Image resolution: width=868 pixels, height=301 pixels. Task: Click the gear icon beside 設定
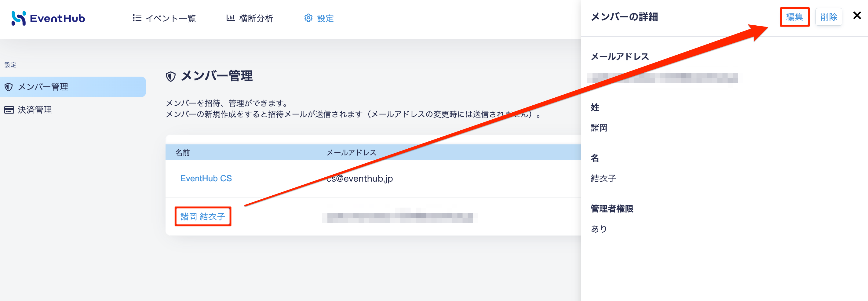pos(308,18)
